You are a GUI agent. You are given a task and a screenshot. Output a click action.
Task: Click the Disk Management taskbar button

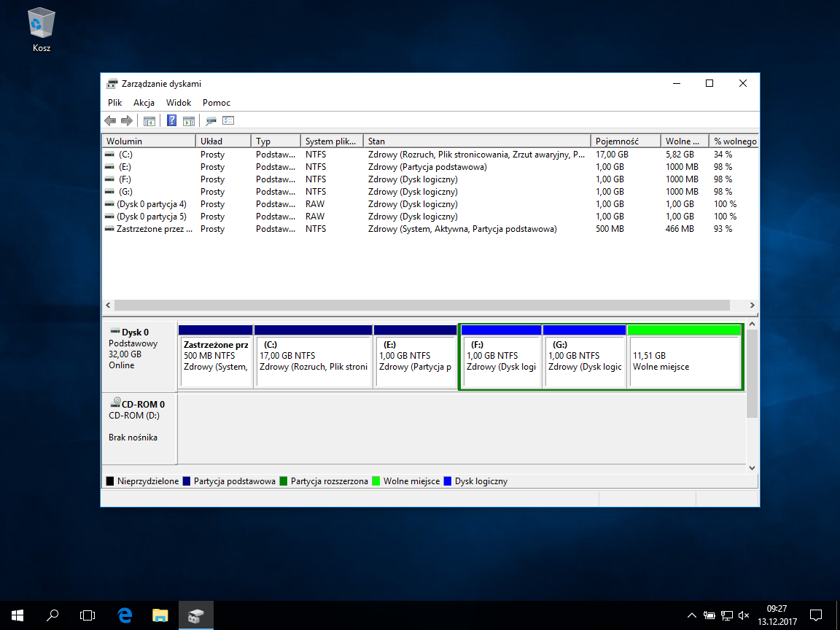pos(196,615)
